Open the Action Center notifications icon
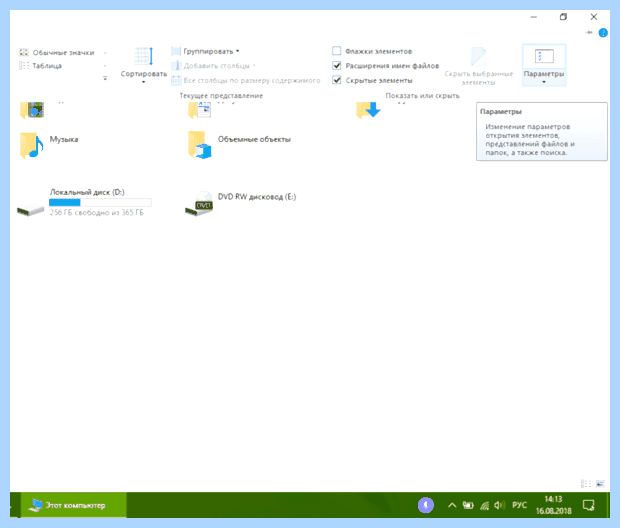The height and width of the screenshot is (528, 620). pos(588,505)
